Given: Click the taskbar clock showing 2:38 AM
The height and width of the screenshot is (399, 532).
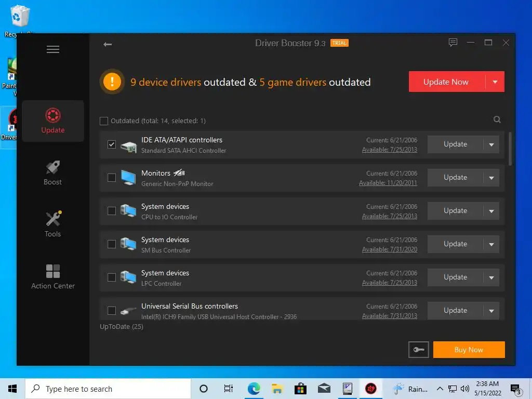Looking at the screenshot, I should coord(487,389).
